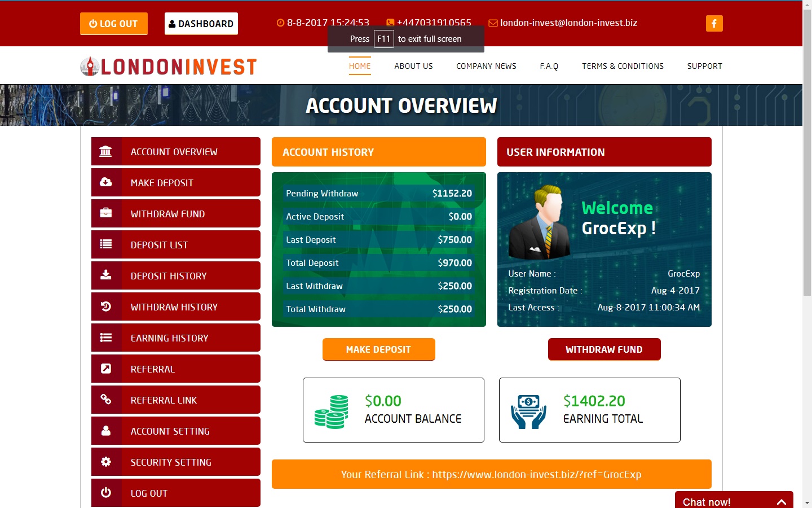Click the power icon beside sidebar Log Out
812x508 pixels.
pos(105,492)
